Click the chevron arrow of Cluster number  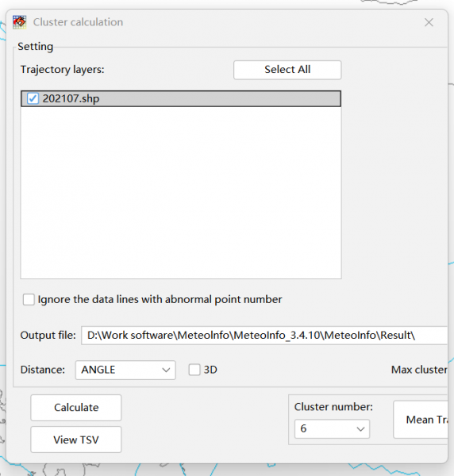[x=360, y=429]
